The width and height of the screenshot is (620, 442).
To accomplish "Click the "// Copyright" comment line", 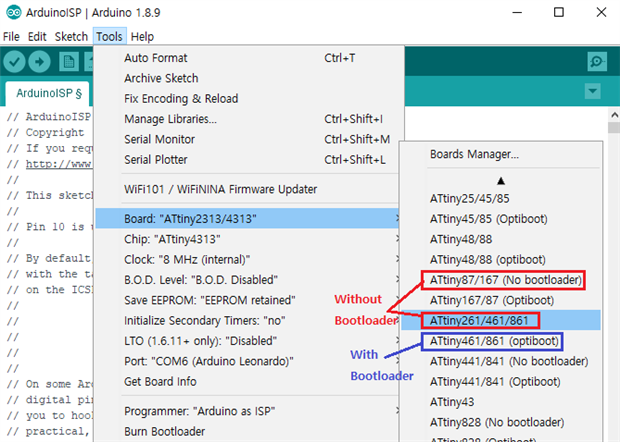I will tap(45, 132).
